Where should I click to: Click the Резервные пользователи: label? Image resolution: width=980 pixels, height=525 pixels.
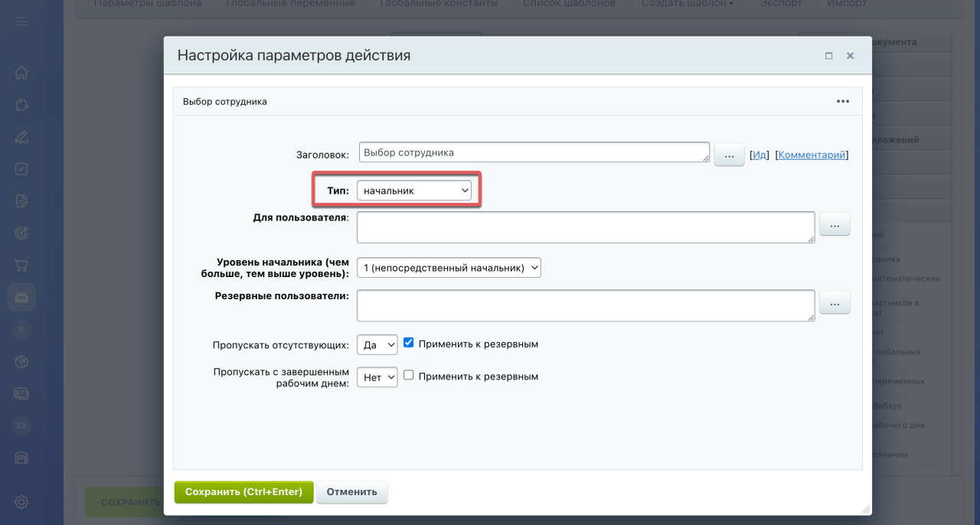point(283,295)
